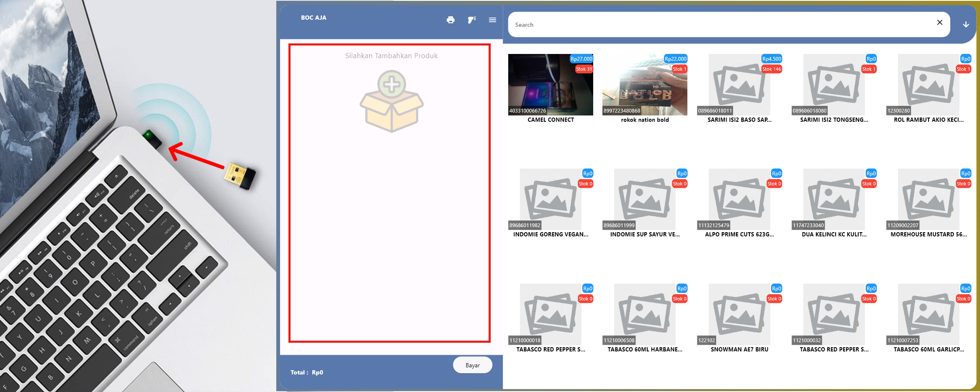Click the SARIMI ISI2 TONGSENG... name
The height and width of the screenshot is (392, 980).
coord(834,120)
